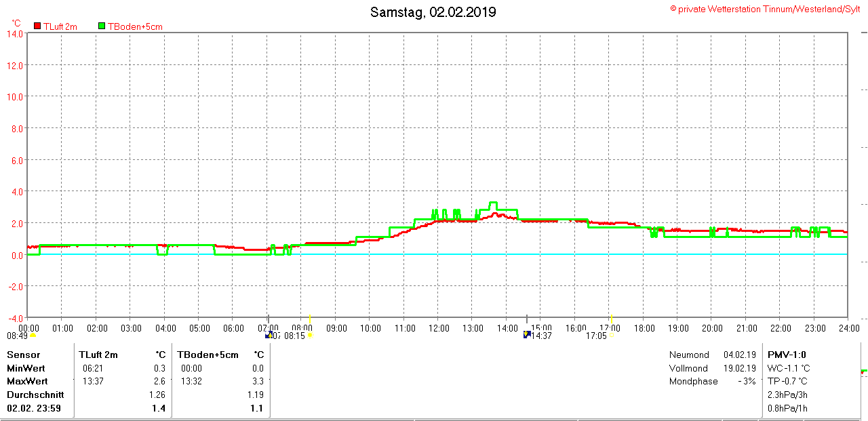
Task: Click the TLuft 2m legend label
Action: click(60, 26)
